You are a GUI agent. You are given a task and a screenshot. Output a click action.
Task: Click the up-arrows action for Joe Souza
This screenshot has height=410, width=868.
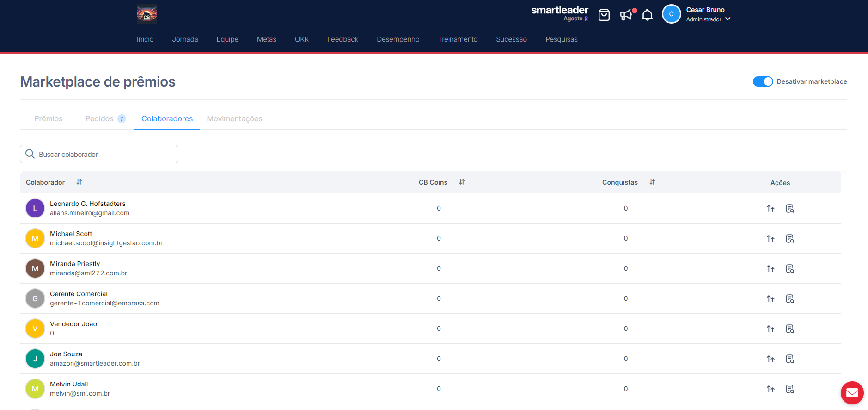click(x=770, y=359)
